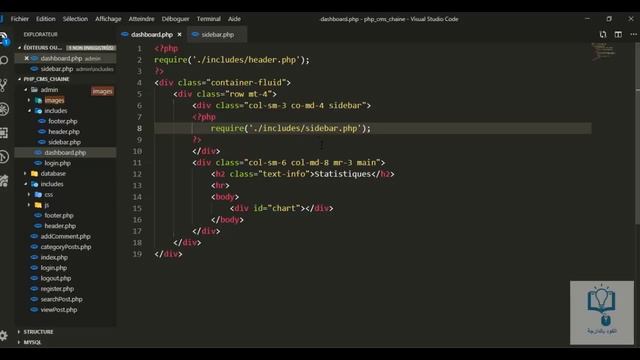This screenshot has height=360, width=640.
Task: Click the Explorateur panel title
Action: coord(40,35)
